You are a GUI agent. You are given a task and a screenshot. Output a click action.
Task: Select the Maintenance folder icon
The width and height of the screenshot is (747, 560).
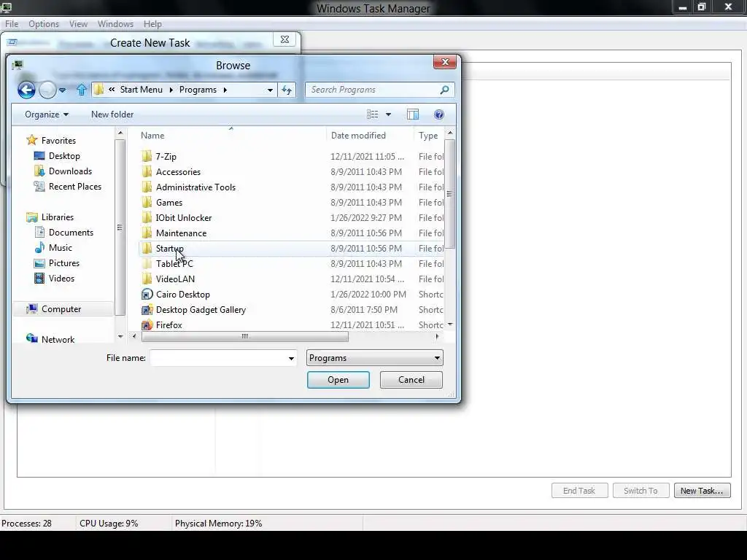pos(147,233)
